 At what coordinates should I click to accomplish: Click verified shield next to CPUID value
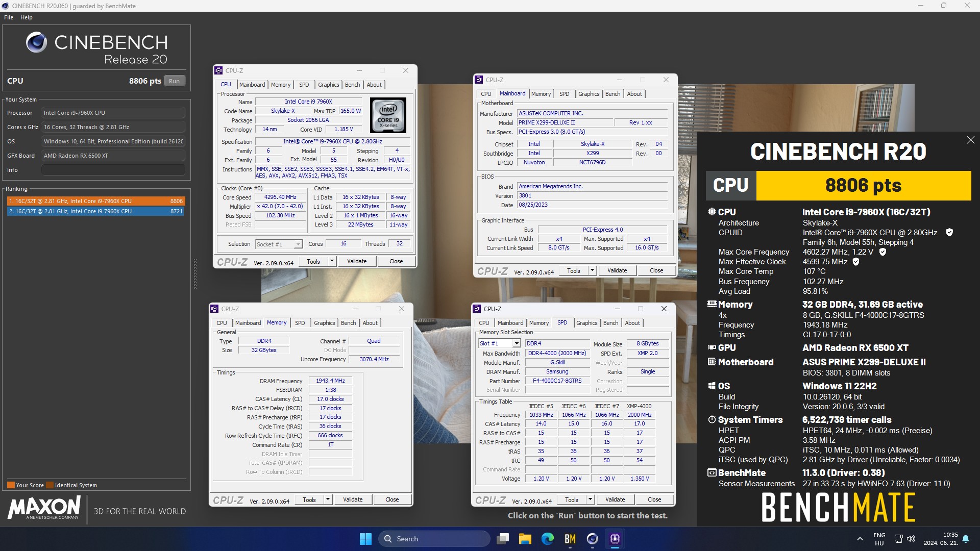949,233
